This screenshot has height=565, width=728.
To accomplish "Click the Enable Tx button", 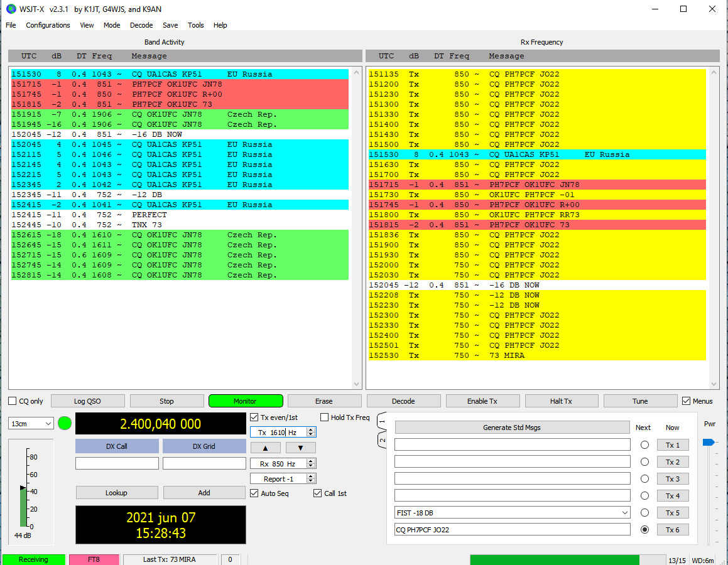I will [x=482, y=401].
